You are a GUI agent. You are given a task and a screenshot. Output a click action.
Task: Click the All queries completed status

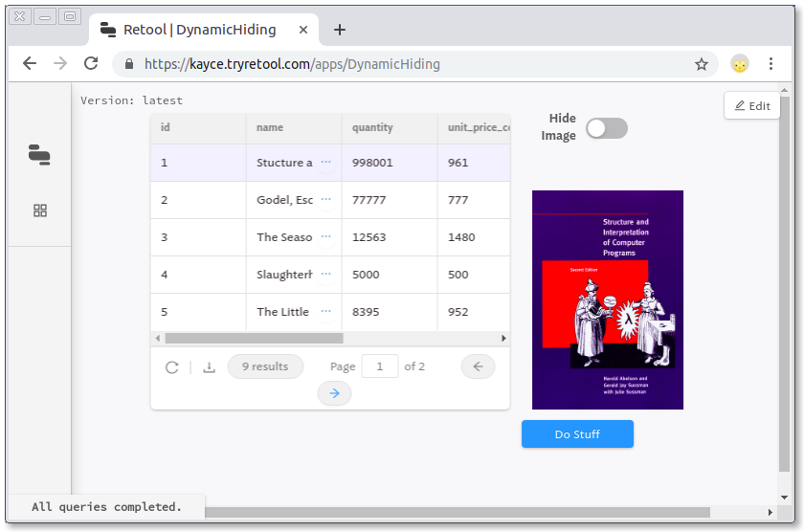point(106,507)
